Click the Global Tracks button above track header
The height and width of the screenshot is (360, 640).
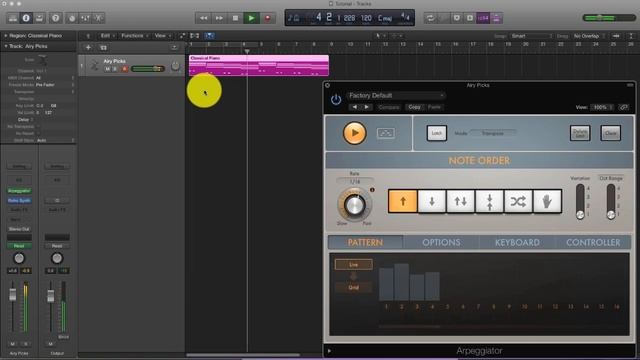(x=174, y=48)
